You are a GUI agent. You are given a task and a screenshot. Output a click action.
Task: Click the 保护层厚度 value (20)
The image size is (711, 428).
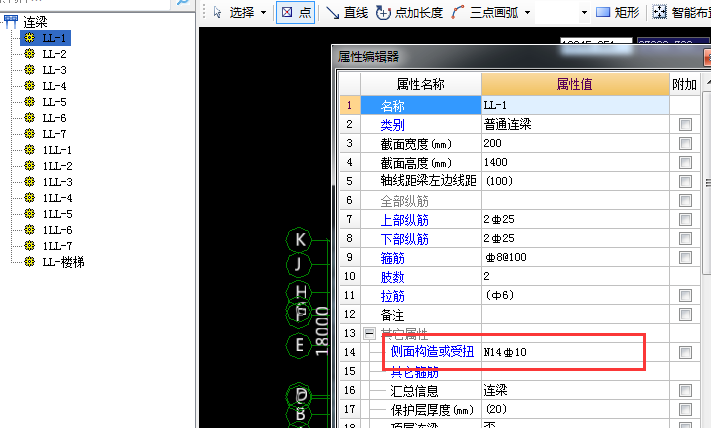575,409
